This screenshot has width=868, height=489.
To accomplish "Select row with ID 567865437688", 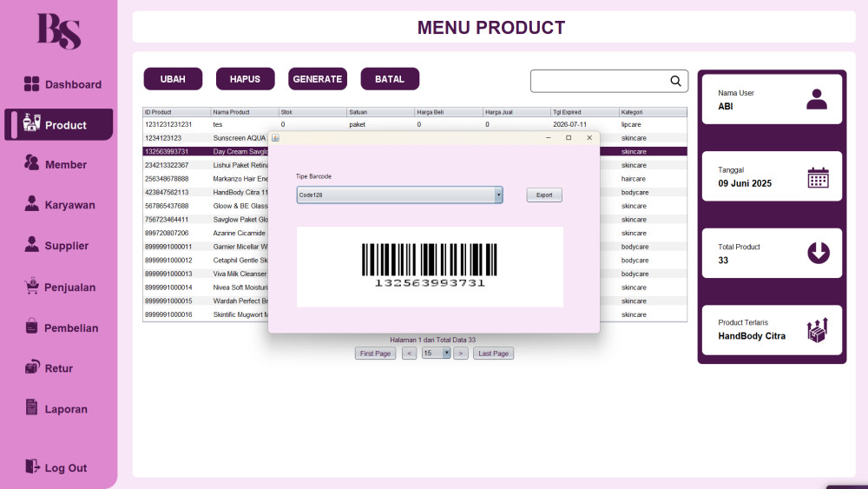I will click(x=206, y=206).
